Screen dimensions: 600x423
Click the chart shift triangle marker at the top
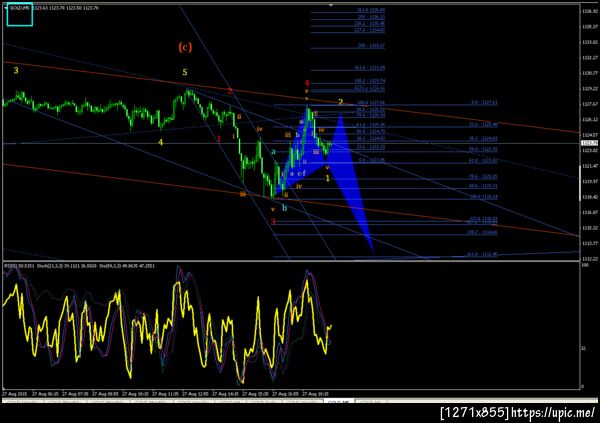point(331,5)
